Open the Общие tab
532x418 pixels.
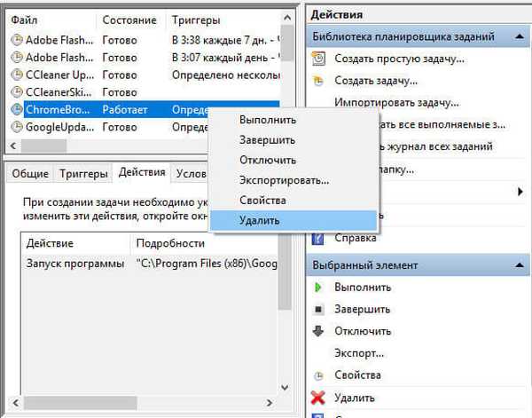pos(30,173)
